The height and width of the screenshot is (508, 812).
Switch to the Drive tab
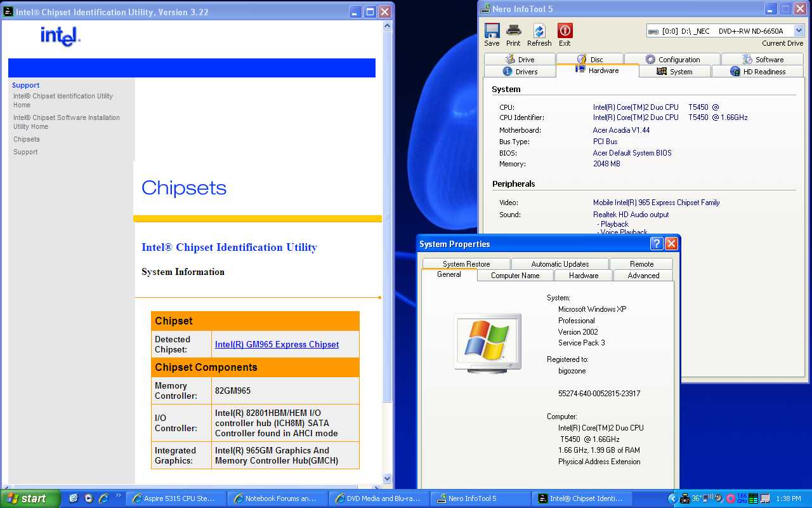(520, 59)
